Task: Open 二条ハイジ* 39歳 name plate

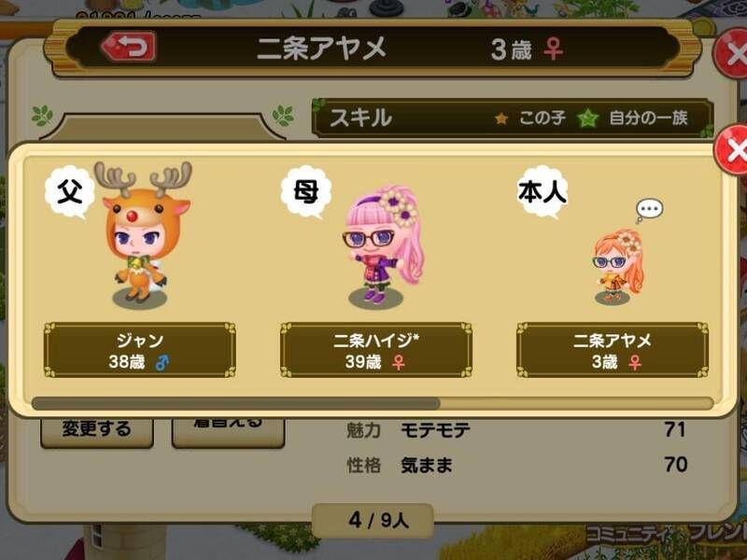Action: click(376, 351)
